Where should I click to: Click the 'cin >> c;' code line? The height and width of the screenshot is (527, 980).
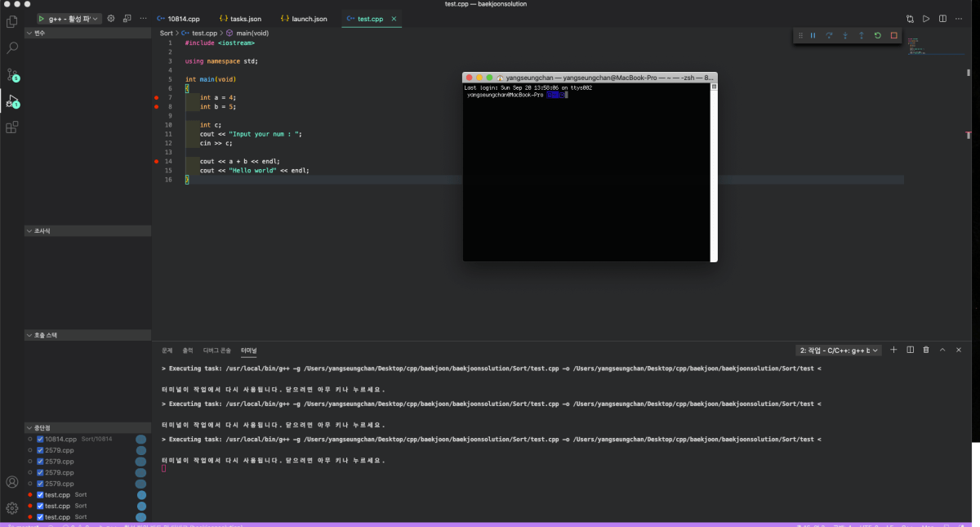(216, 143)
